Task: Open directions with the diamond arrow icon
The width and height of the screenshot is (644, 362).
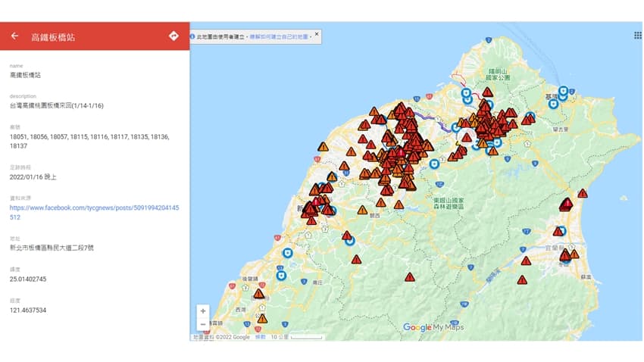Action: point(174,36)
